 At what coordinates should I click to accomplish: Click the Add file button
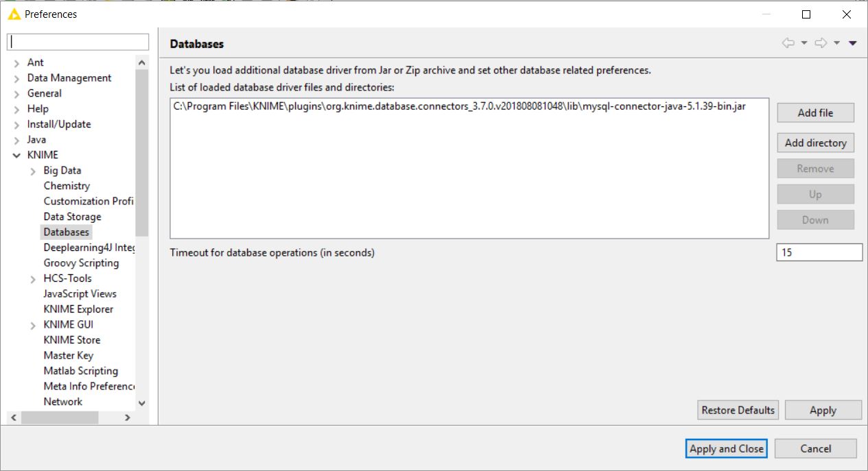coord(815,112)
